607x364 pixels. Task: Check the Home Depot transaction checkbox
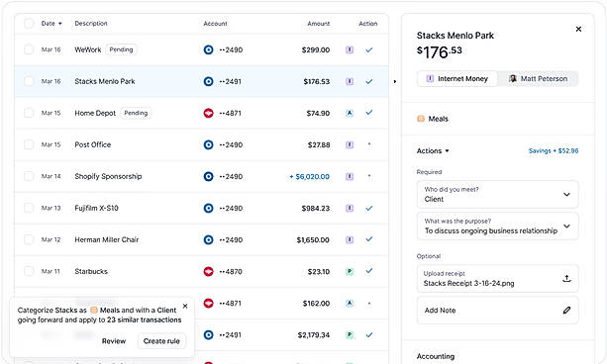click(x=29, y=113)
